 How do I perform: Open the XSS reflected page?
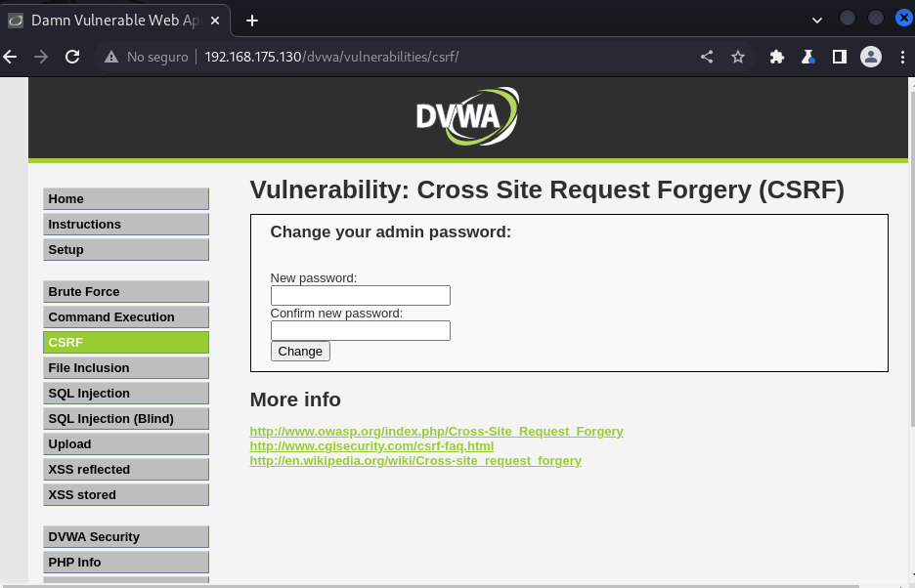126,469
